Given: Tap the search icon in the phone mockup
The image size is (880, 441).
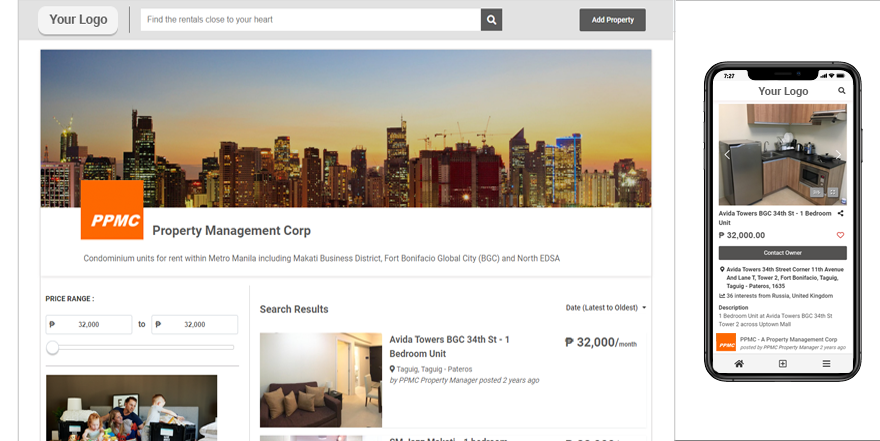Looking at the screenshot, I should (x=841, y=90).
